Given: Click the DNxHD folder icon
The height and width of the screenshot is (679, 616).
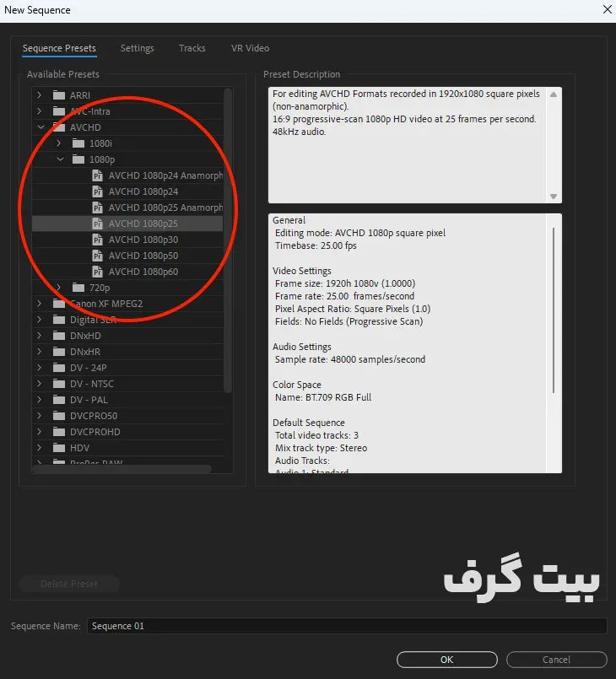Looking at the screenshot, I should (59, 336).
